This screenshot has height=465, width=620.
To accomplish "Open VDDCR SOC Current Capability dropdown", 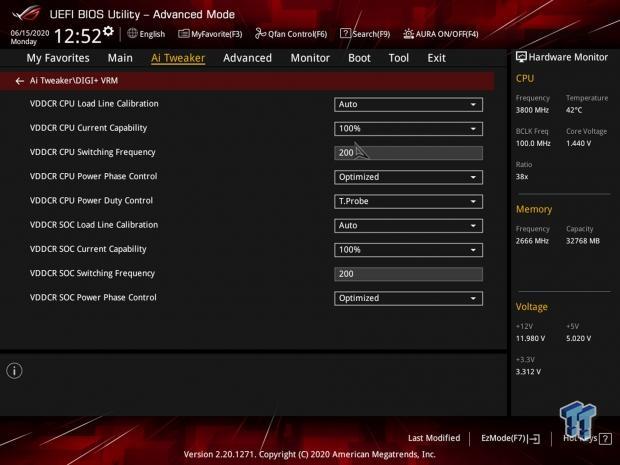I will (x=408, y=250).
